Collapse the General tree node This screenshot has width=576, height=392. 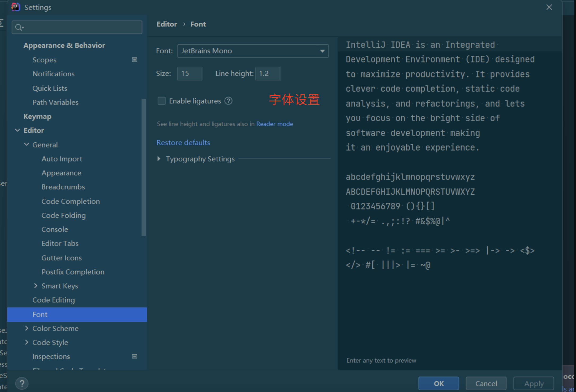click(x=27, y=145)
